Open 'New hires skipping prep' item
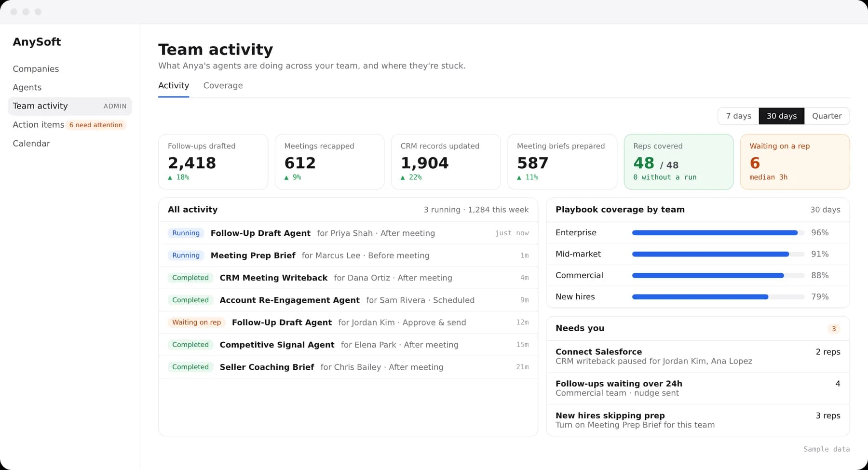Screen dimensions: 868x470 tap(698, 420)
